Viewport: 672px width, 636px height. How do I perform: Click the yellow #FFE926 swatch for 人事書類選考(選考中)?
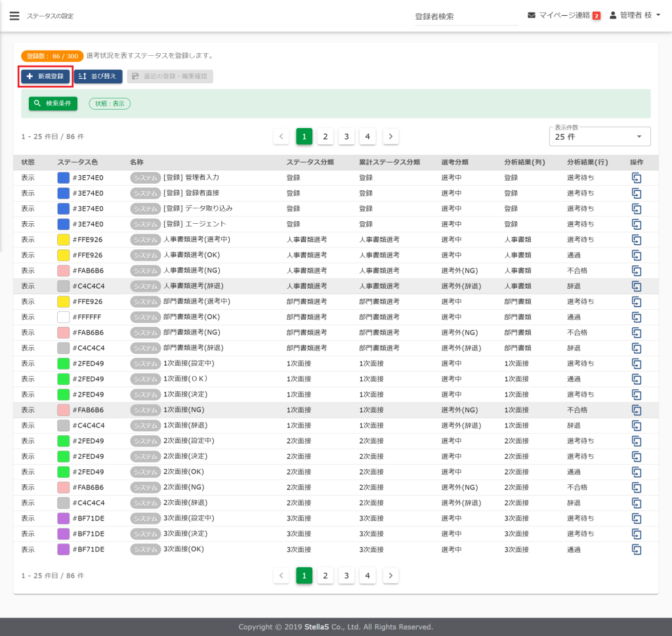click(64, 240)
